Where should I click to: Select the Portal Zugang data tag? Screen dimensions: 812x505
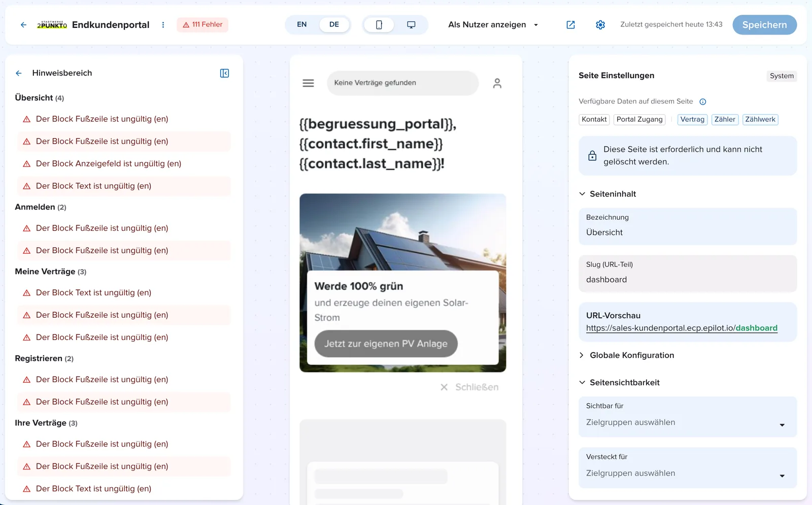coord(639,119)
